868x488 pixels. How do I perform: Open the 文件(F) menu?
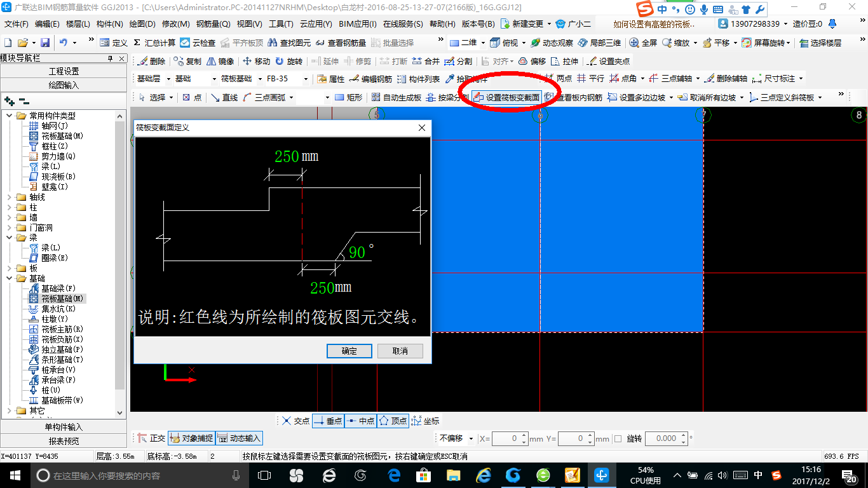(x=17, y=24)
